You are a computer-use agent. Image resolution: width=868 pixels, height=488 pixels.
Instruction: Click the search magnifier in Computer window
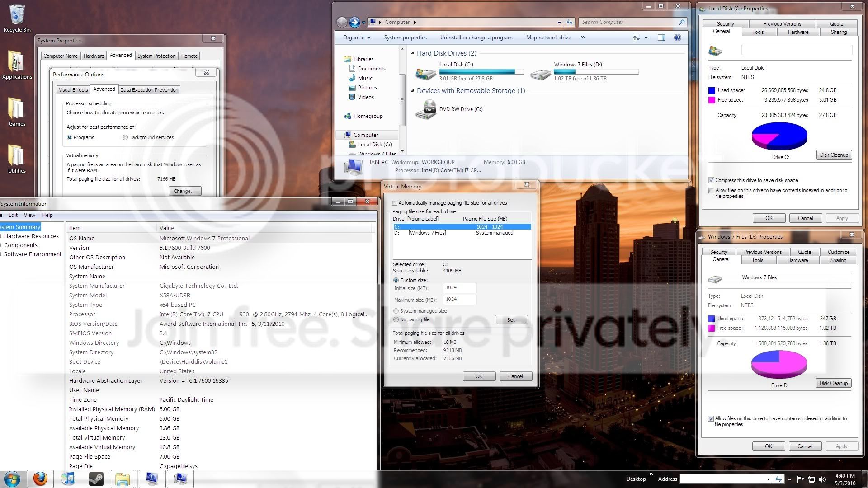682,22
